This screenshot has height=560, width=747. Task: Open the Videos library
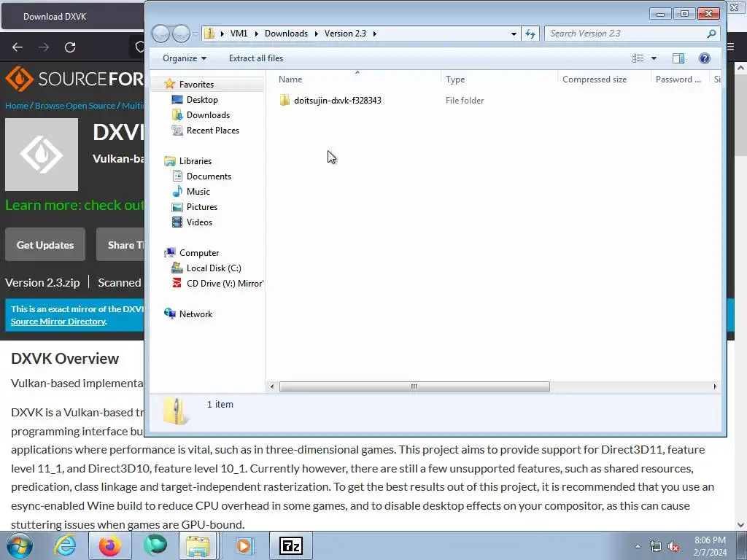pos(199,222)
